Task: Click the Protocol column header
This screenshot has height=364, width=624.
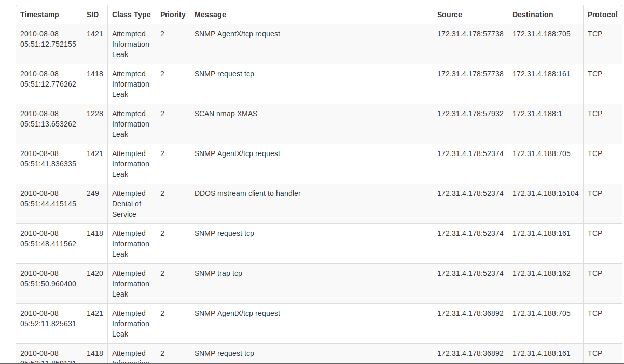Action: [602, 15]
